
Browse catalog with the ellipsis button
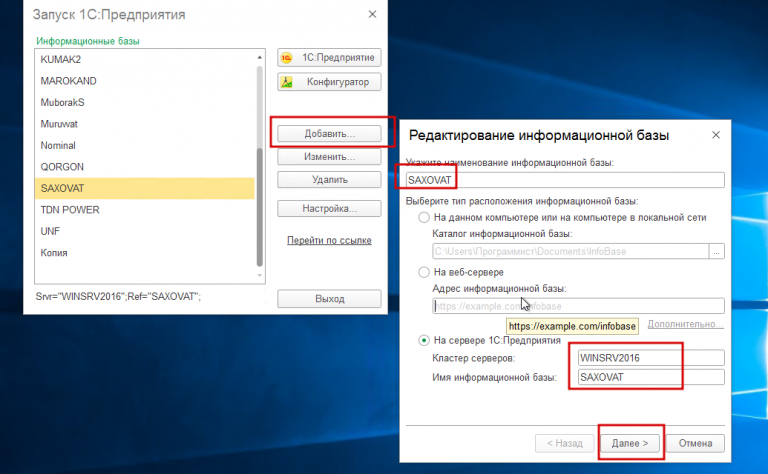tap(717, 251)
